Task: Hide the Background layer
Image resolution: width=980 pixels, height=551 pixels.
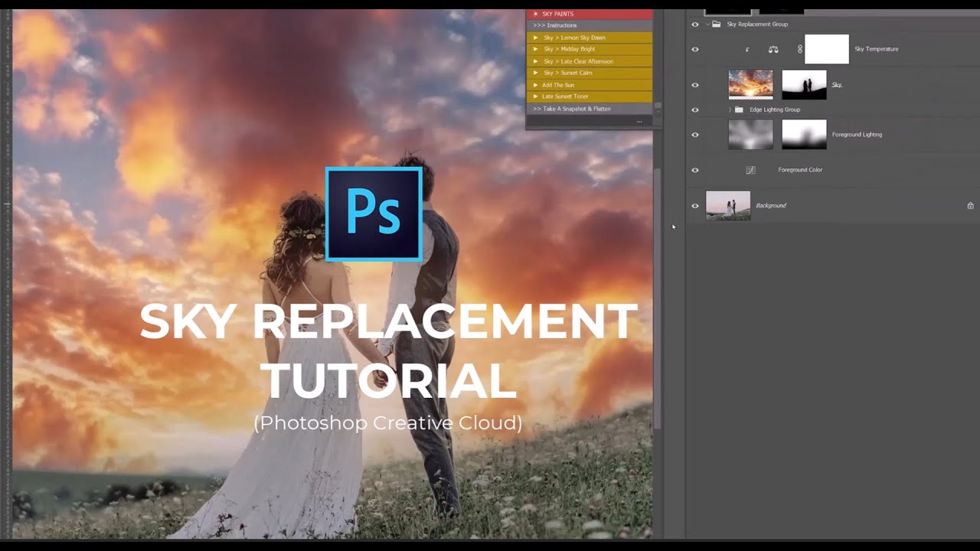Action: [x=695, y=206]
